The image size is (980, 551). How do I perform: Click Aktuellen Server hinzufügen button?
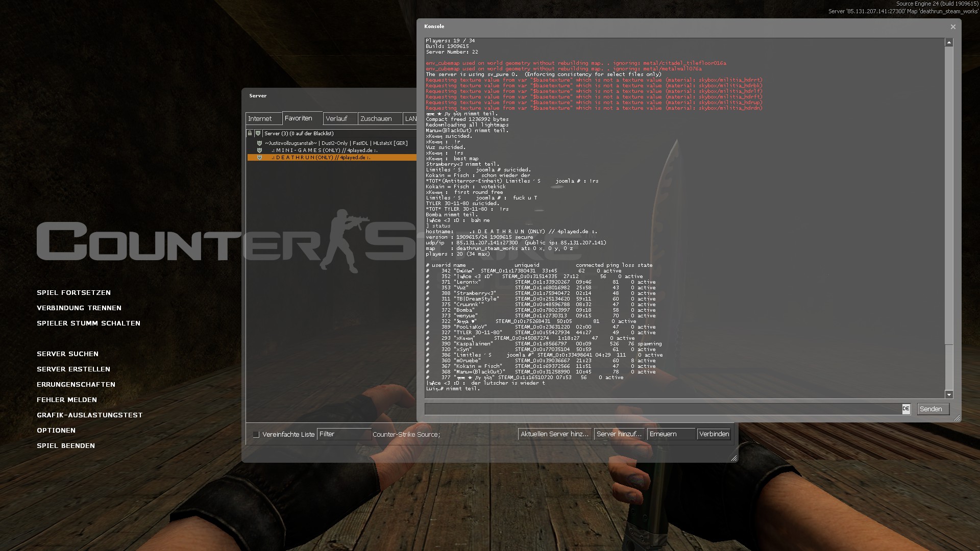click(555, 434)
